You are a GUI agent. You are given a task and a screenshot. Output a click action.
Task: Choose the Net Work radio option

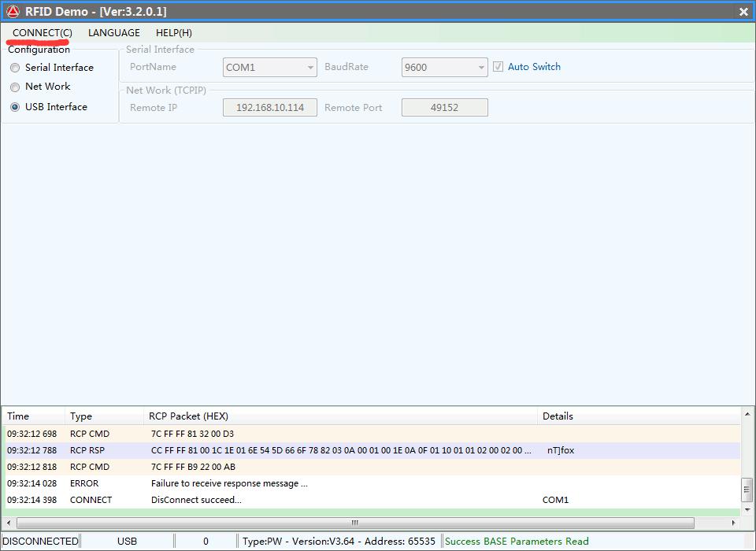click(x=15, y=87)
